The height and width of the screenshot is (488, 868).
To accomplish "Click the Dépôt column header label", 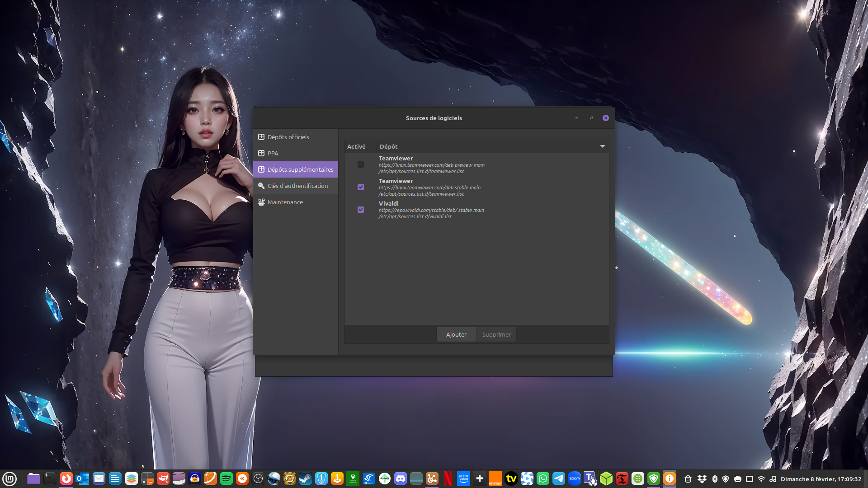I will point(389,146).
